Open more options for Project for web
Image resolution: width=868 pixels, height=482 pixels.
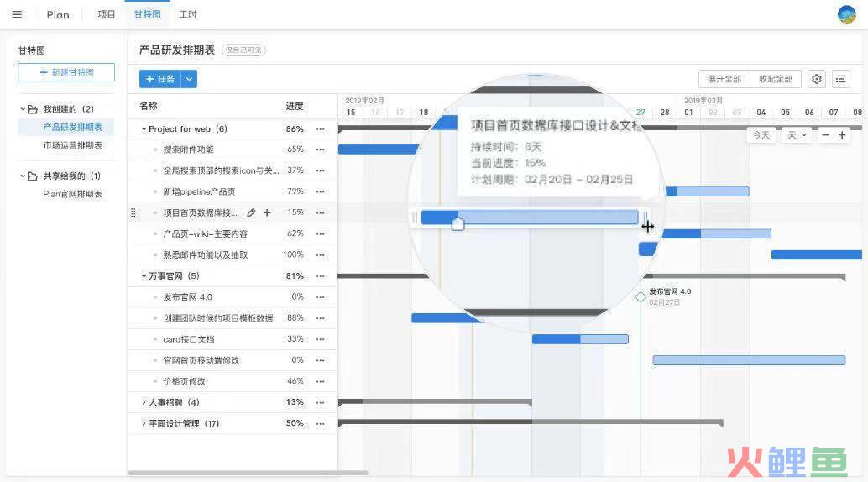click(321, 129)
